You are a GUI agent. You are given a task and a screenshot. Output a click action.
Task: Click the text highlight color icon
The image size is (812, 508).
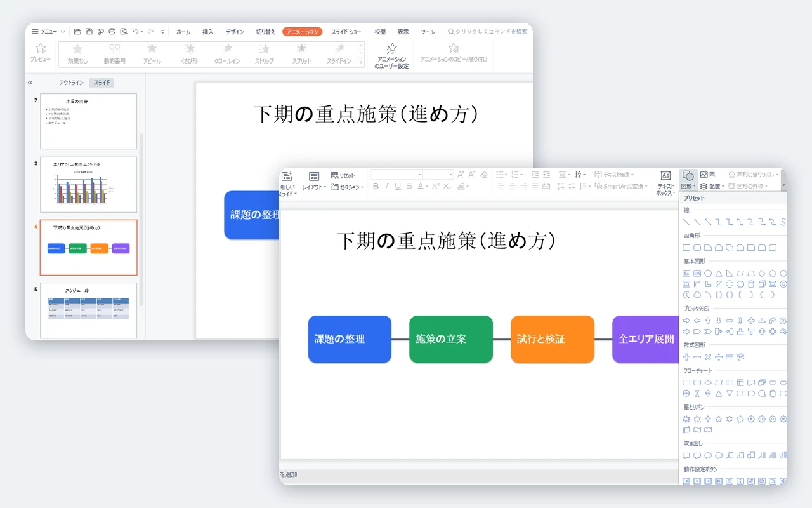[461, 186]
